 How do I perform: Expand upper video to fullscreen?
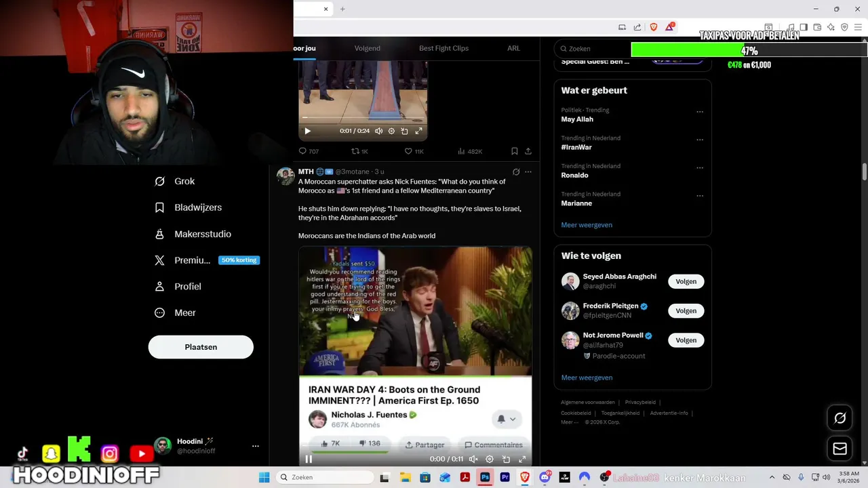tap(418, 131)
